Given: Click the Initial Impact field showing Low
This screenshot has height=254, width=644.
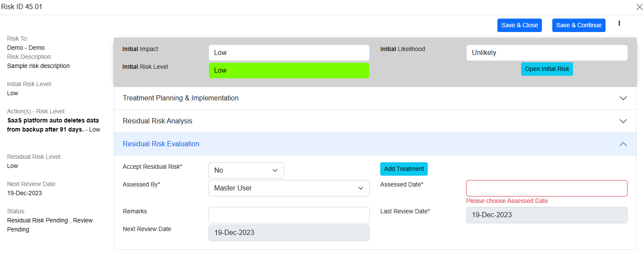Looking at the screenshot, I should (x=288, y=53).
